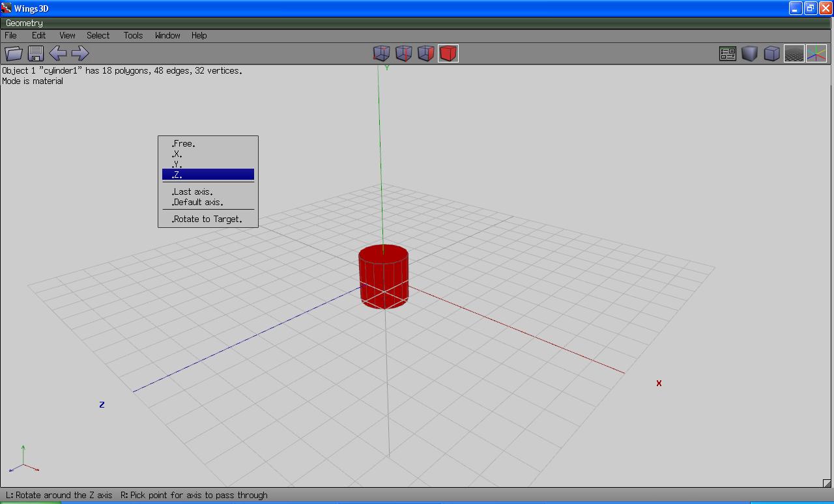Expand the View menu
This screenshot has height=504, width=834.
coord(67,35)
